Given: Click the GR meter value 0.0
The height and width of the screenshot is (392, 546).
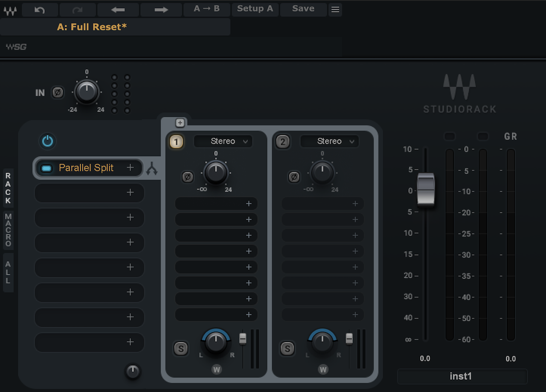Looking at the screenshot, I should 511,359.
